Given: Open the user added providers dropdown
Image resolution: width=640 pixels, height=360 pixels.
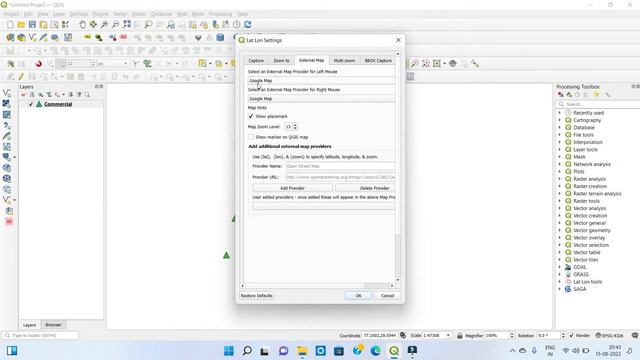Looking at the screenshot, I should click(324, 206).
